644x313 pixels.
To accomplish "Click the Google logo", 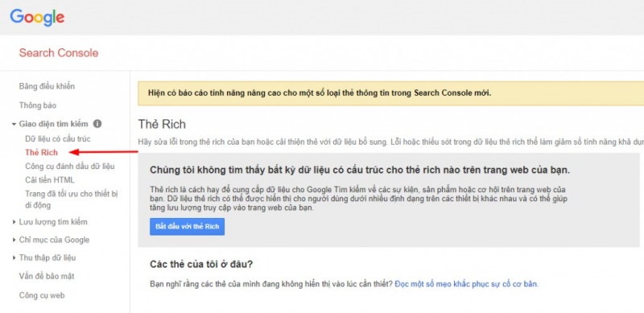I will (37, 17).
